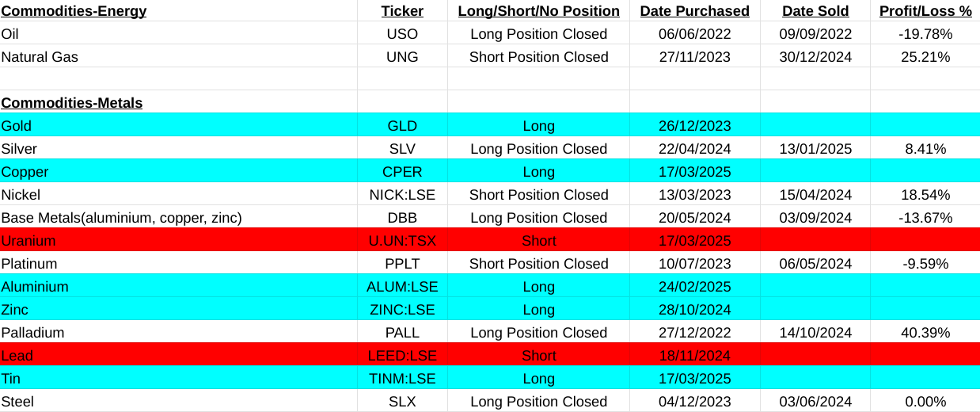Select the USO ticker cell
This screenshot has height=412, width=980.
click(402, 34)
